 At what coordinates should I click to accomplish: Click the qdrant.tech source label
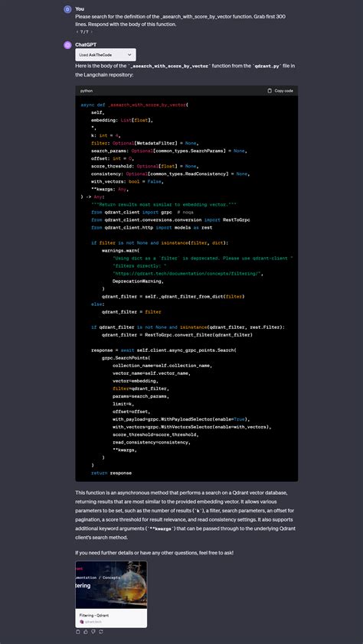point(92,622)
